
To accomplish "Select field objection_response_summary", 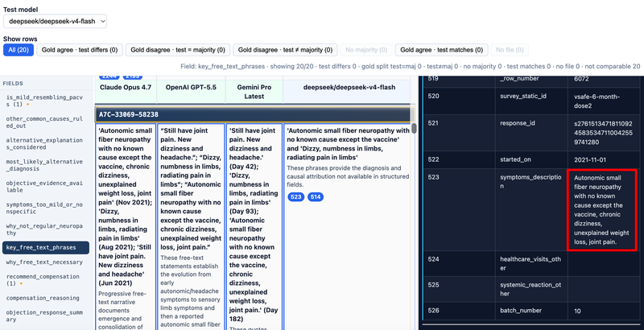I will click(44, 316).
